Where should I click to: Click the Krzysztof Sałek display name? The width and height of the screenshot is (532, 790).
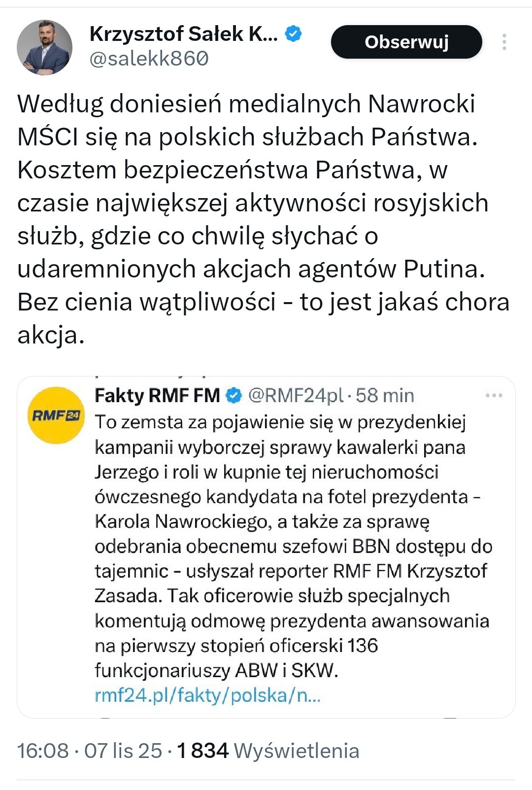coord(183,34)
